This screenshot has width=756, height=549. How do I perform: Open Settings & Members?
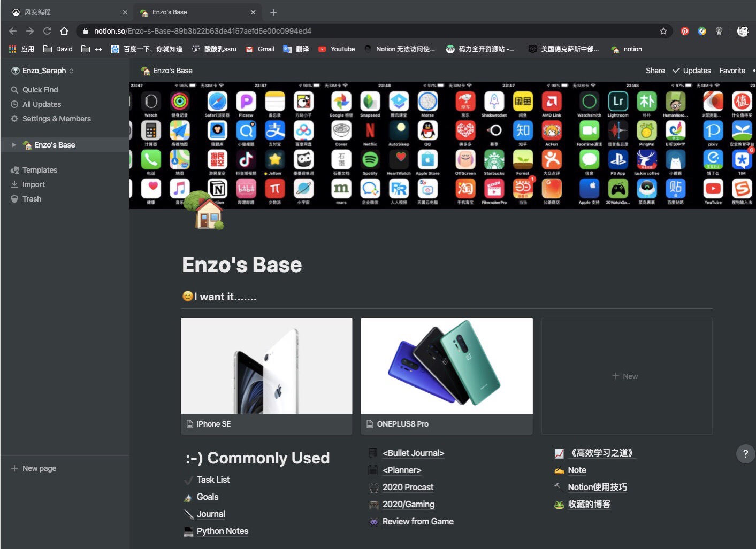click(x=65, y=119)
